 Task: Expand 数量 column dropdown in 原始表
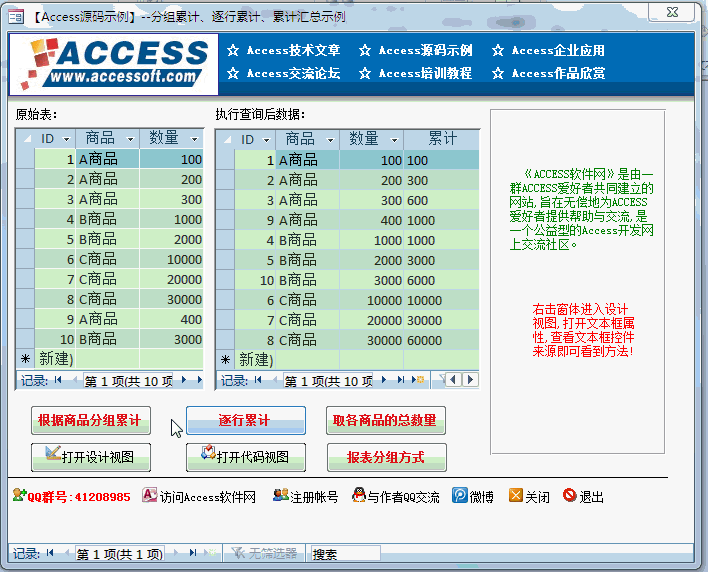(x=195, y=139)
